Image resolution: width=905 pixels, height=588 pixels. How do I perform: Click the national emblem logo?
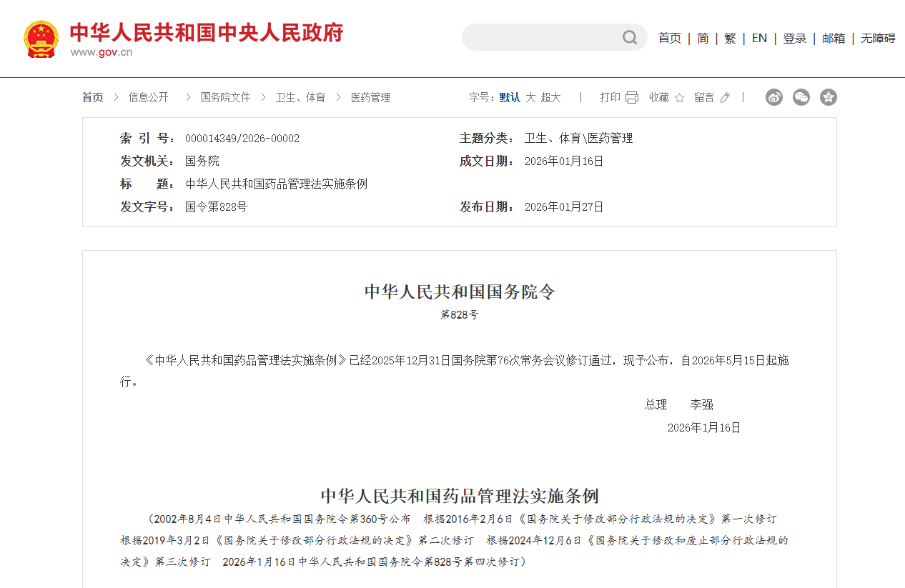tap(41, 39)
